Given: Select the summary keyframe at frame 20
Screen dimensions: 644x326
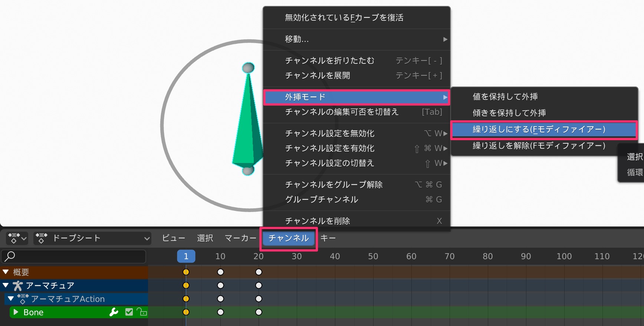Looking at the screenshot, I should point(259,272).
